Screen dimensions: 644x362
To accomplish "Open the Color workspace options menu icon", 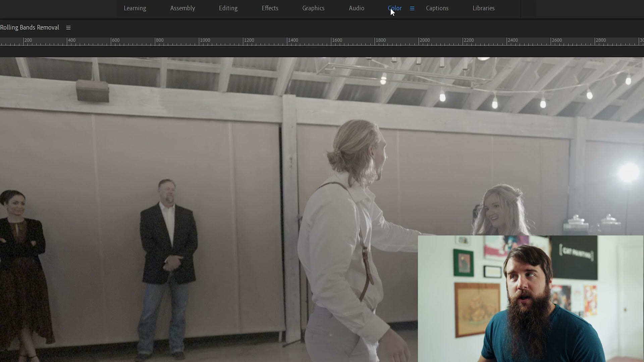I will click(x=412, y=8).
